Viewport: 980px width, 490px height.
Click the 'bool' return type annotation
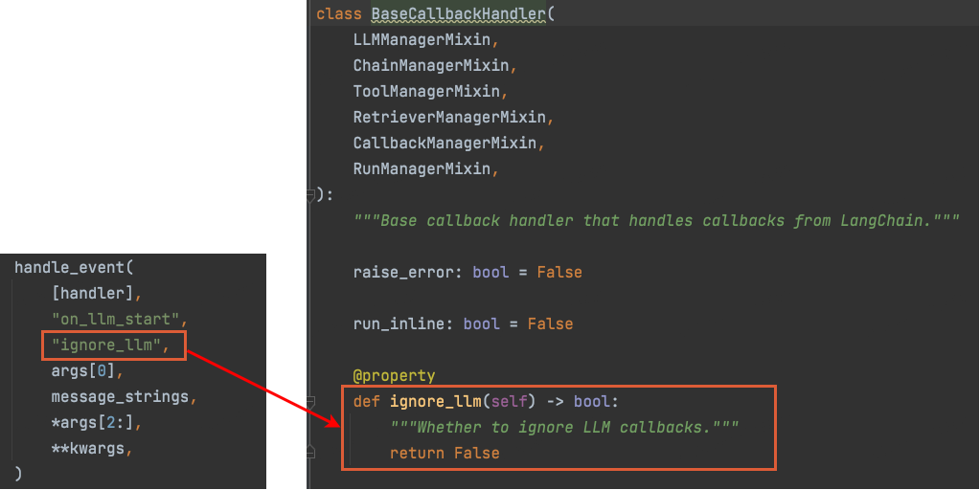click(x=592, y=401)
